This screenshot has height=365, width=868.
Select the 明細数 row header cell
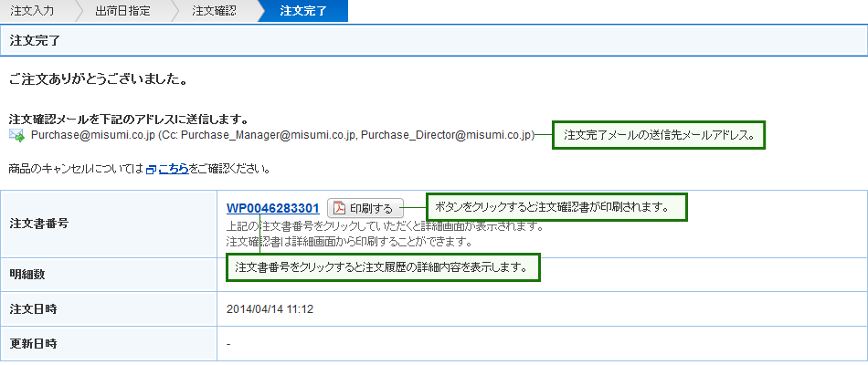pos(109,275)
